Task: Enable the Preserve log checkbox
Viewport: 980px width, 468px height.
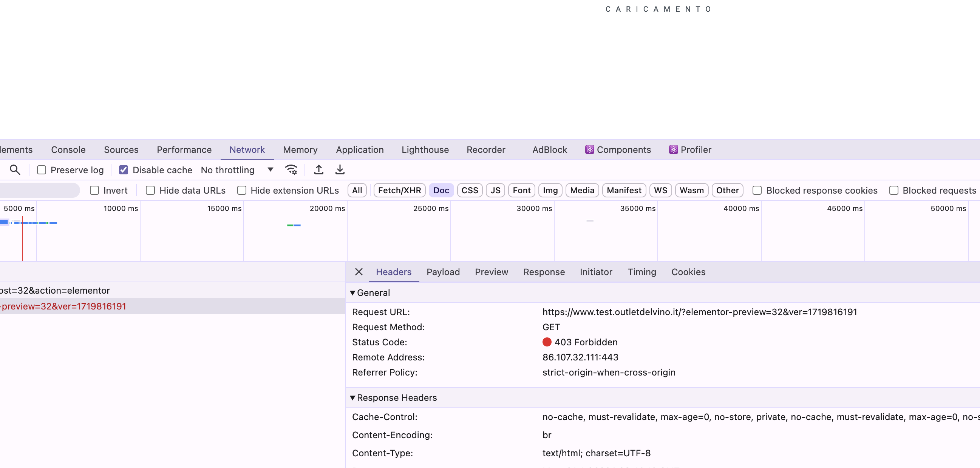Action: (42, 170)
